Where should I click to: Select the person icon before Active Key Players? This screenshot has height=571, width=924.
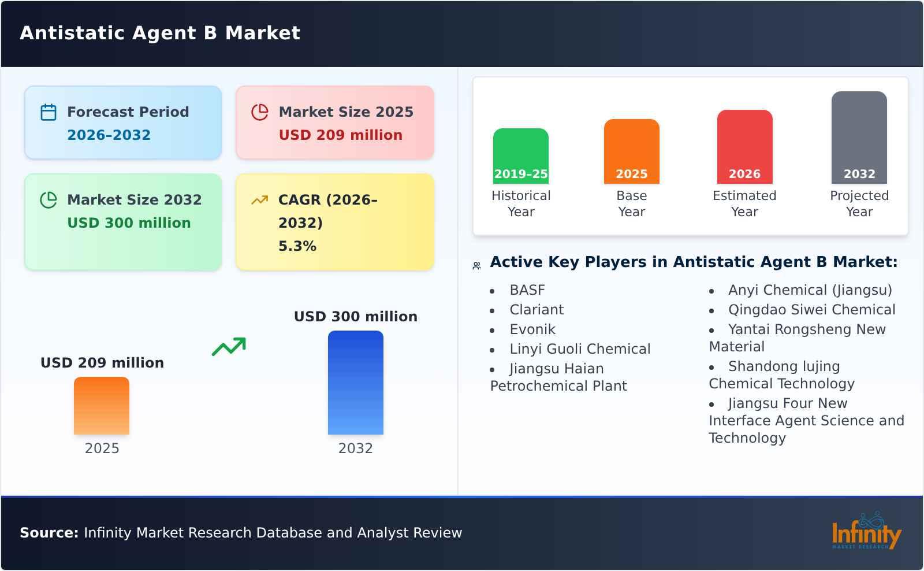pyautogui.click(x=475, y=263)
